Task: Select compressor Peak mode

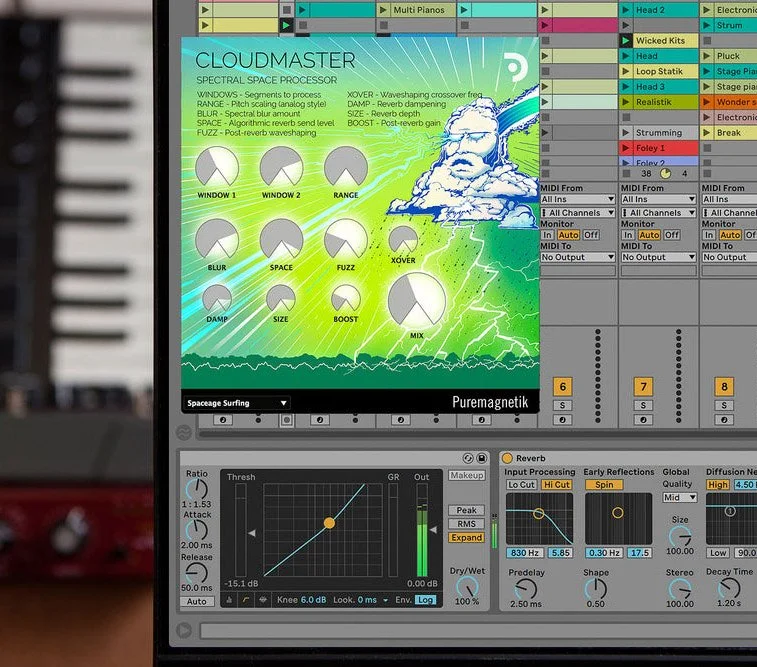Action: 466,510
